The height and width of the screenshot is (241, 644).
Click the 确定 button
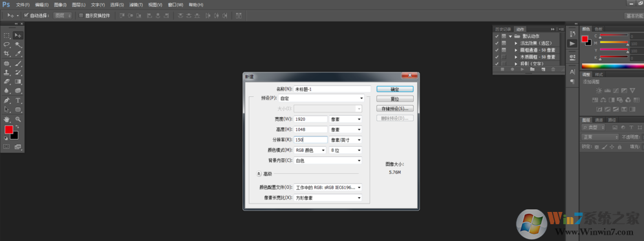click(394, 89)
